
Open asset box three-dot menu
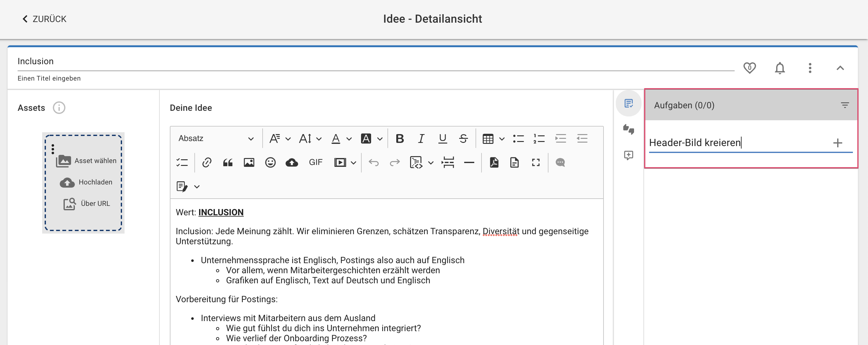[x=53, y=149]
